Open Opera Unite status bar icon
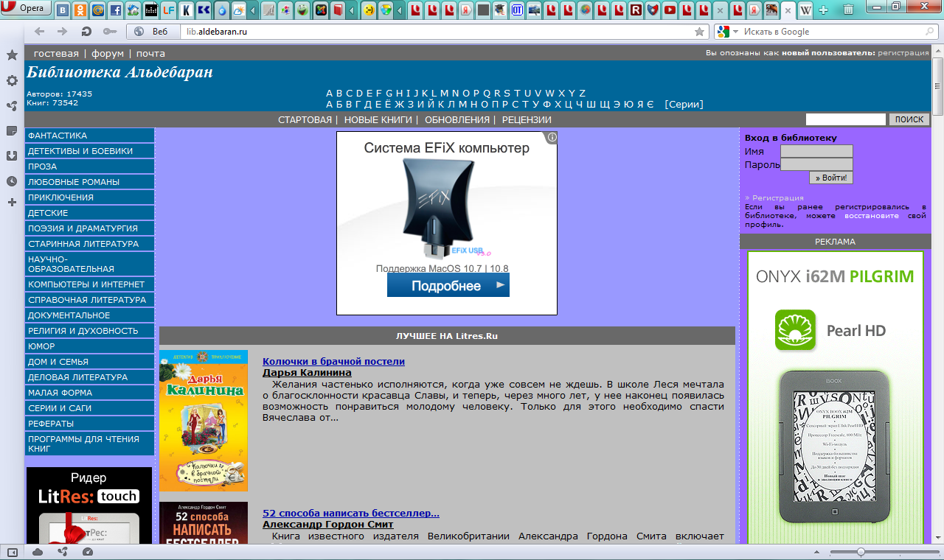Image resolution: width=944 pixels, height=560 pixels. coord(63,552)
